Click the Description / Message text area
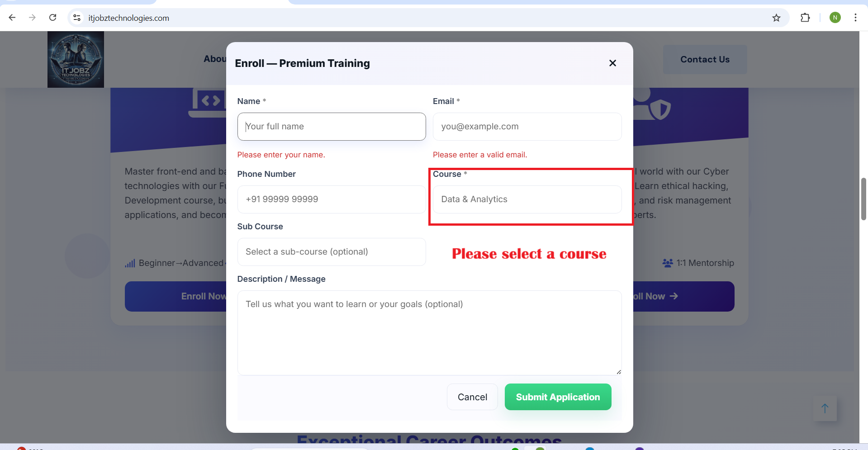The width and height of the screenshot is (868, 450). (x=429, y=332)
